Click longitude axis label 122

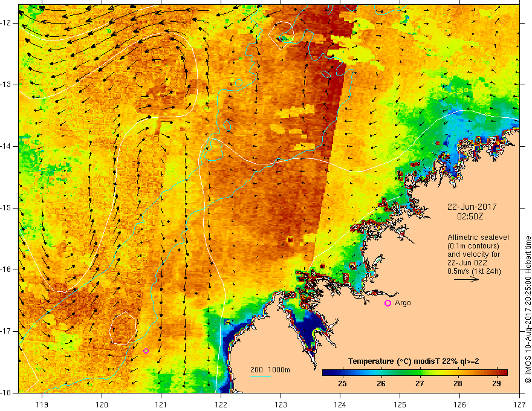(221, 404)
